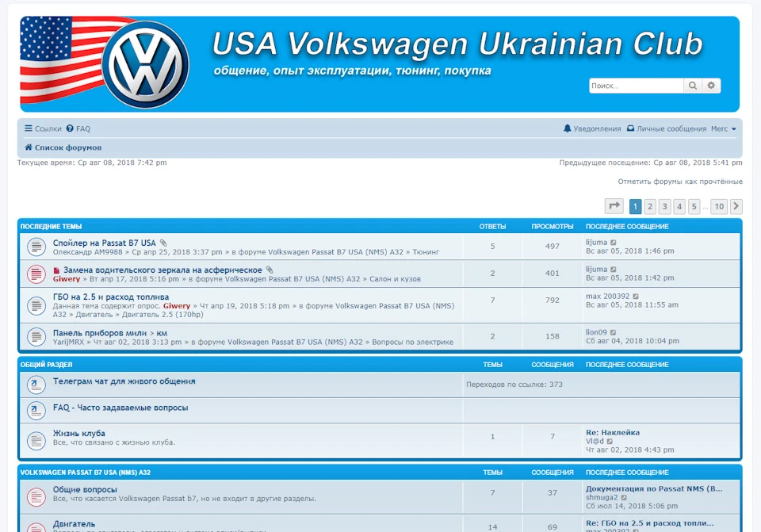
Task: Go to page 4
Action: pyautogui.click(x=679, y=206)
